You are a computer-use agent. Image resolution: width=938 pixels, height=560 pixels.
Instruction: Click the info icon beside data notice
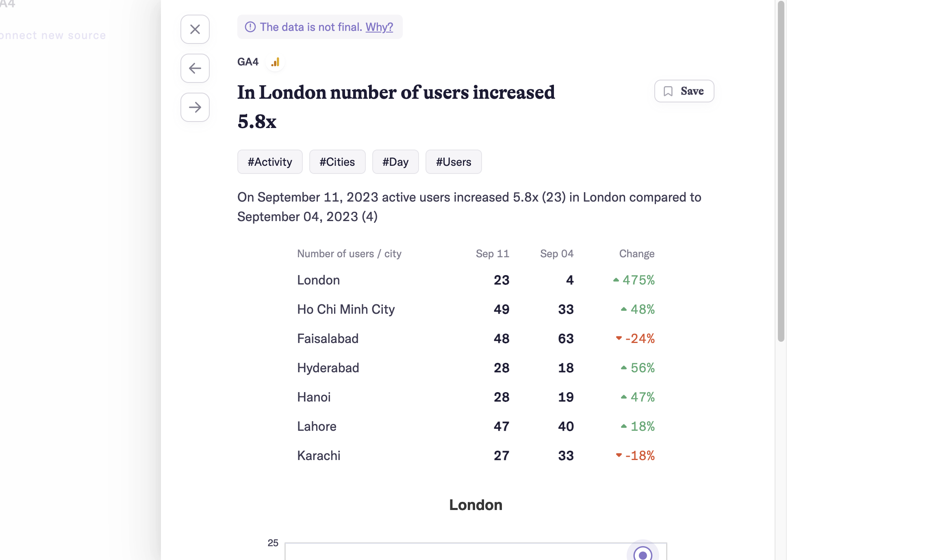250,27
